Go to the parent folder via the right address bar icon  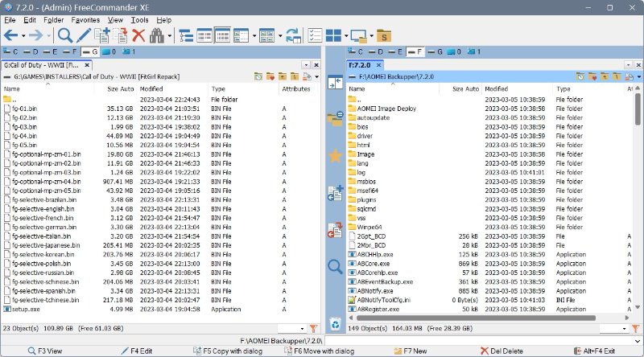(x=605, y=76)
